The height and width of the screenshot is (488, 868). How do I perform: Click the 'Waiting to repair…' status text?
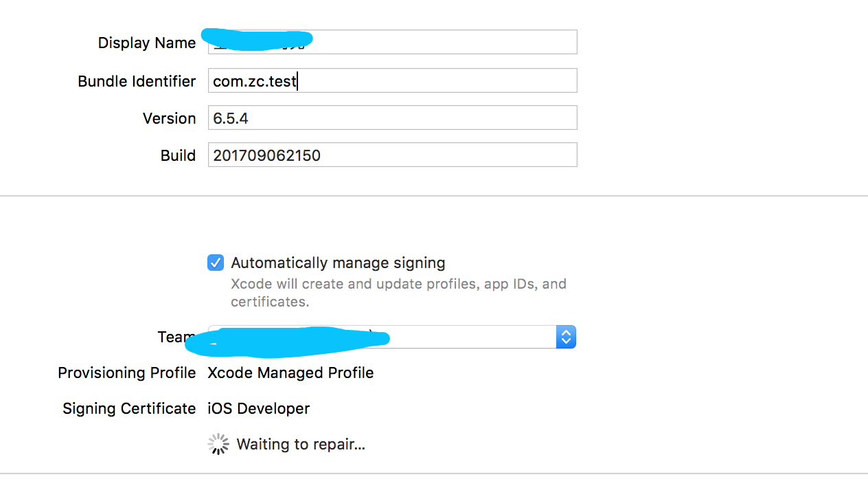(x=301, y=444)
